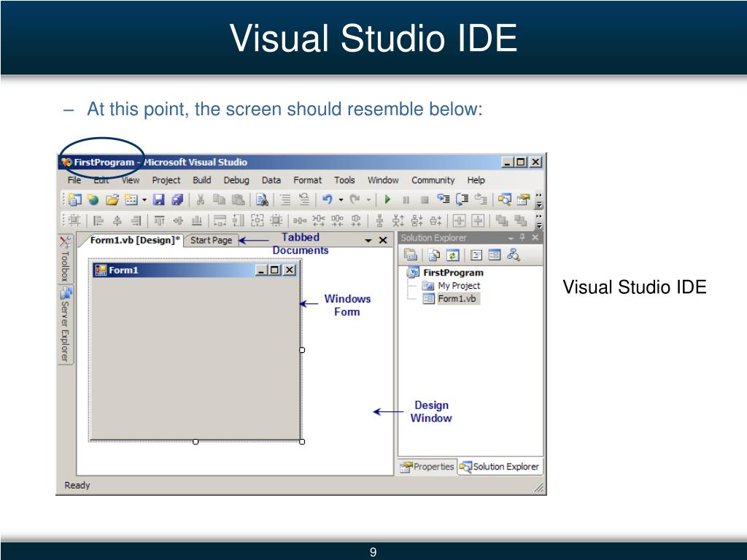
Task: Open the Tools menu
Action: click(x=344, y=180)
